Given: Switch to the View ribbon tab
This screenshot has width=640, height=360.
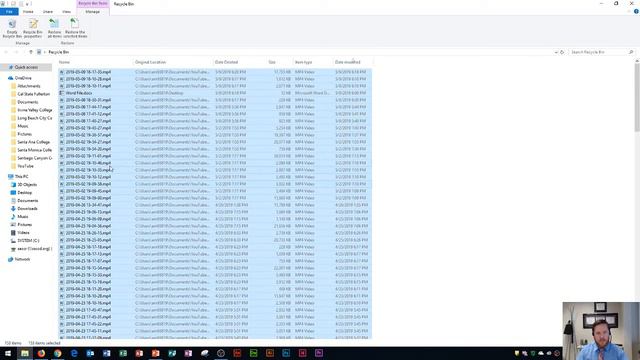Looking at the screenshot, I should point(67,12).
